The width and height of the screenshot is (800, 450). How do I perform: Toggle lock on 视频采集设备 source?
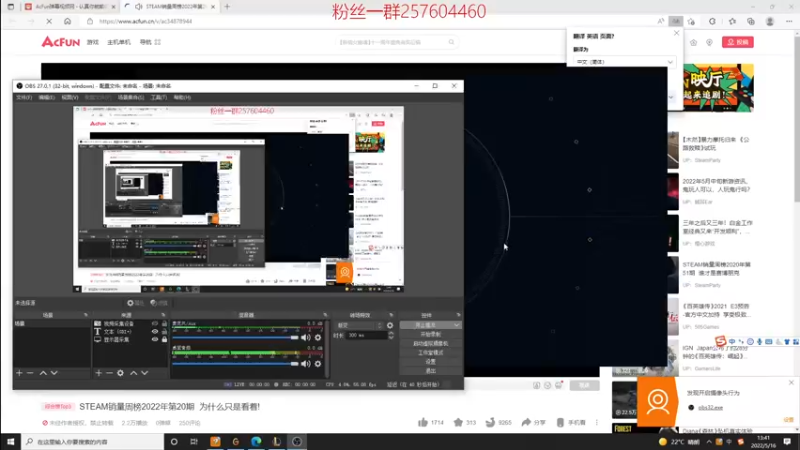(x=164, y=323)
